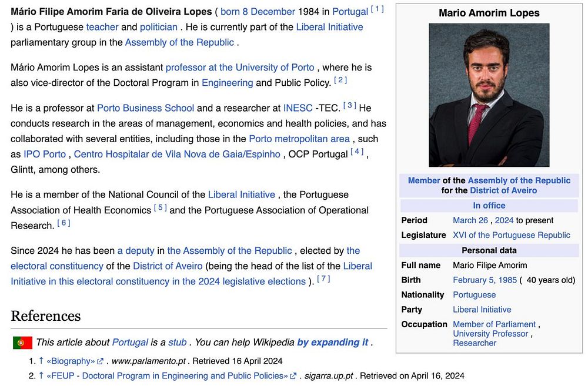The height and width of the screenshot is (386, 588).
Task: Click the 'Engineering' link
Action: click(x=227, y=83)
